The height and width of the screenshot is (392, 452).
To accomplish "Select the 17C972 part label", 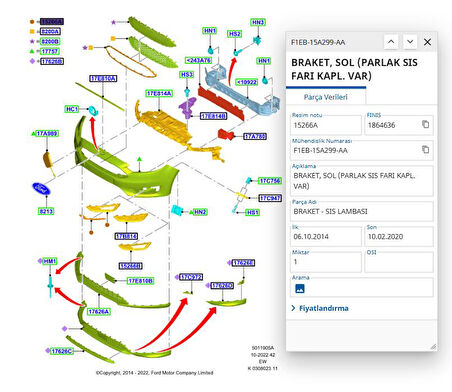I will pyautogui.click(x=191, y=277).
